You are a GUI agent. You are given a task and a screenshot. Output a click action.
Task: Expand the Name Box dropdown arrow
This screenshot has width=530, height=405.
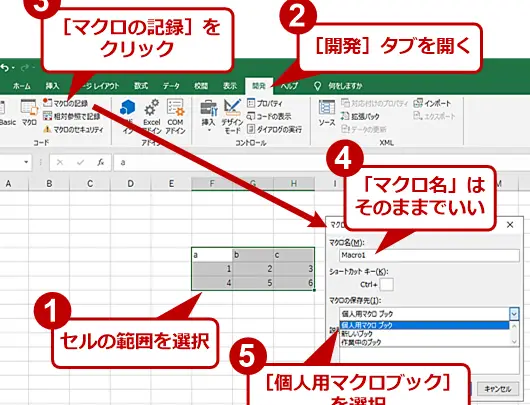coord(26,162)
